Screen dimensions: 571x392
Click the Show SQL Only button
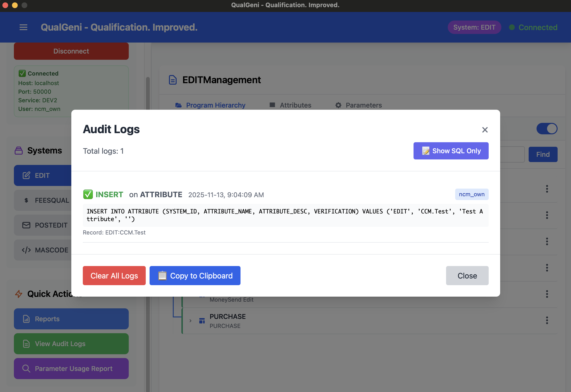coord(451,151)
